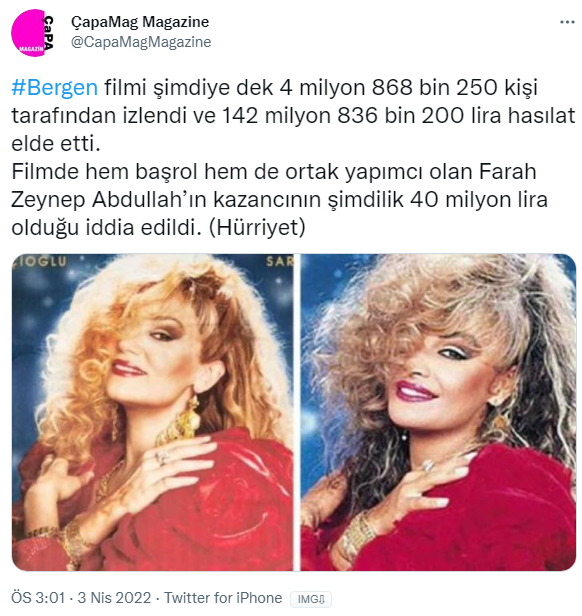Click the #Bergen hashtag link

click(55, 87)
